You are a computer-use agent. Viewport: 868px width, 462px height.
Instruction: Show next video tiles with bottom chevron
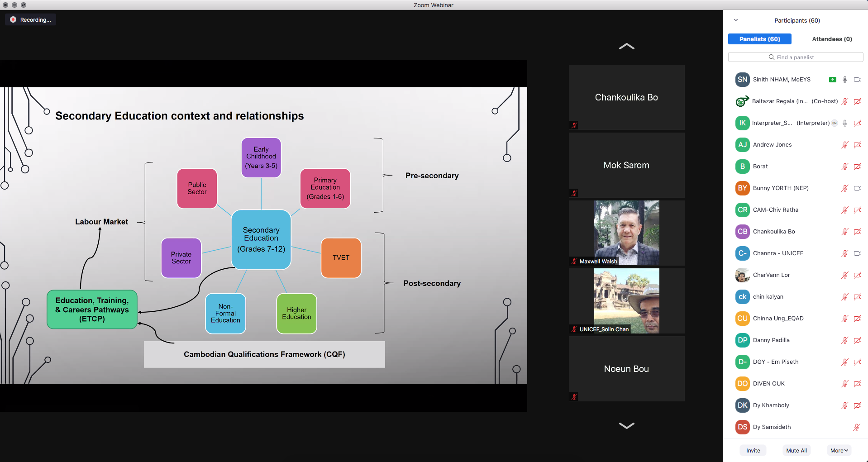pos(626,425)
